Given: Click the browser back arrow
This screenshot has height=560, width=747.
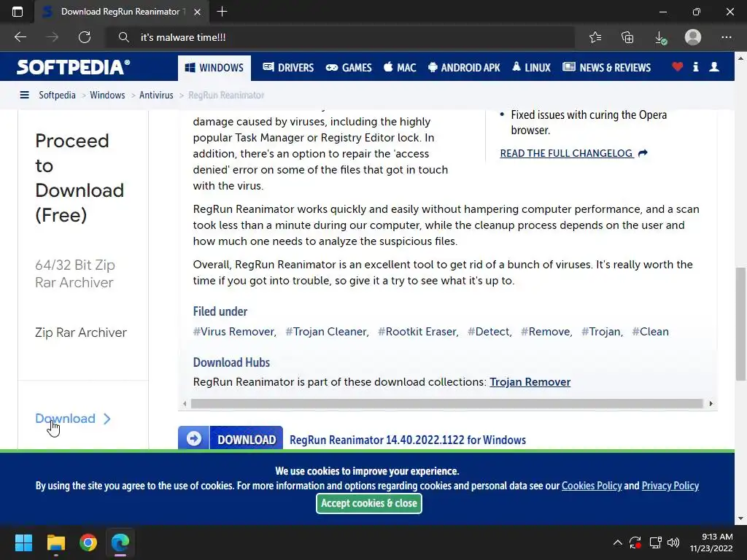Looking at the screenshot, I should click(x=20, y=37).
